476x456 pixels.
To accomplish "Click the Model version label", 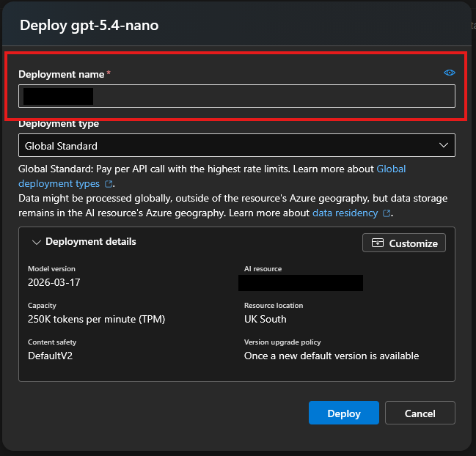I will (x=51, y=269).
